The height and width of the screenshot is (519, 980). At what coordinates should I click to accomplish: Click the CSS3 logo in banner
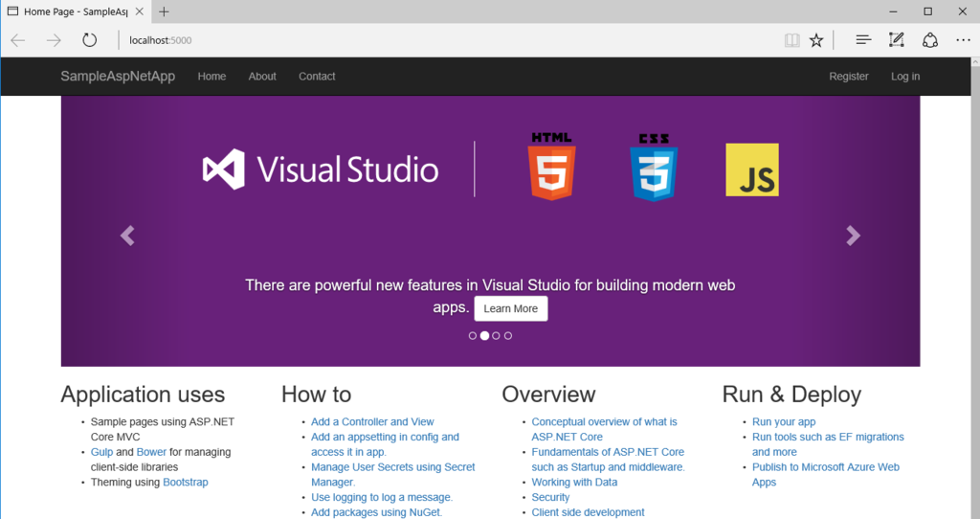point(654,167)
